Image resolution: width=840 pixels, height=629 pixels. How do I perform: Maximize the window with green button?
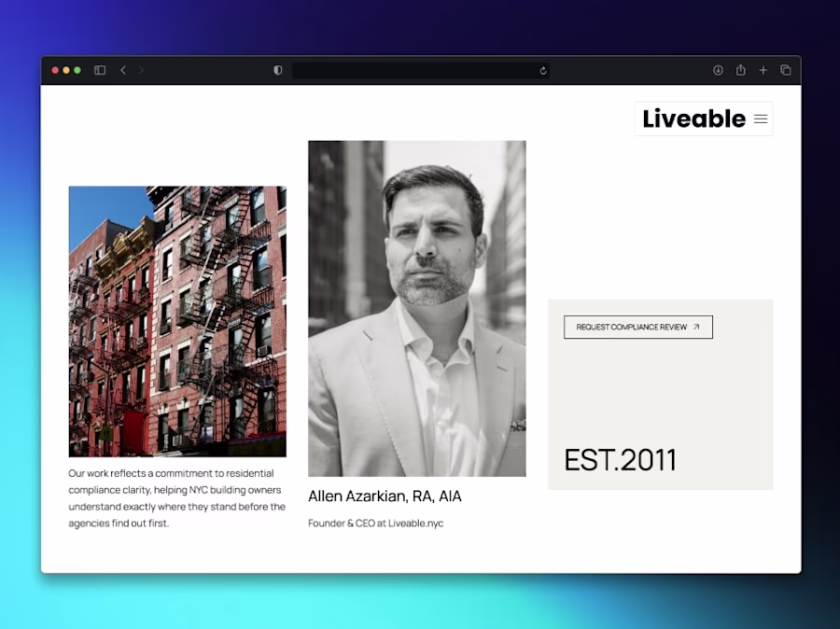pos(77,70)
